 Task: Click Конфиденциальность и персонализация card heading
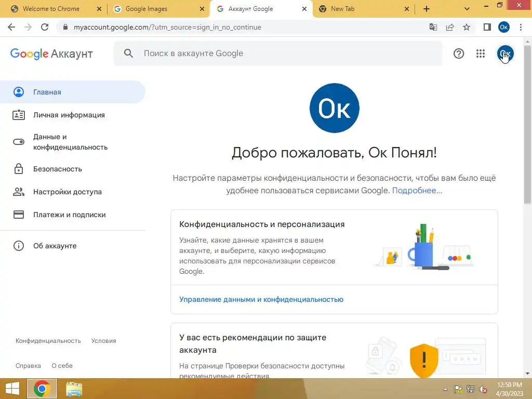tap(262, 224)
